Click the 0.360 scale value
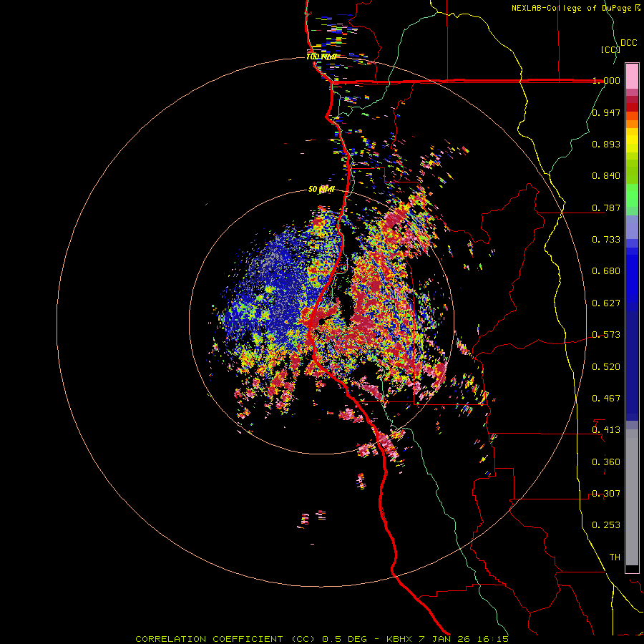 click(x=606, y=462)
